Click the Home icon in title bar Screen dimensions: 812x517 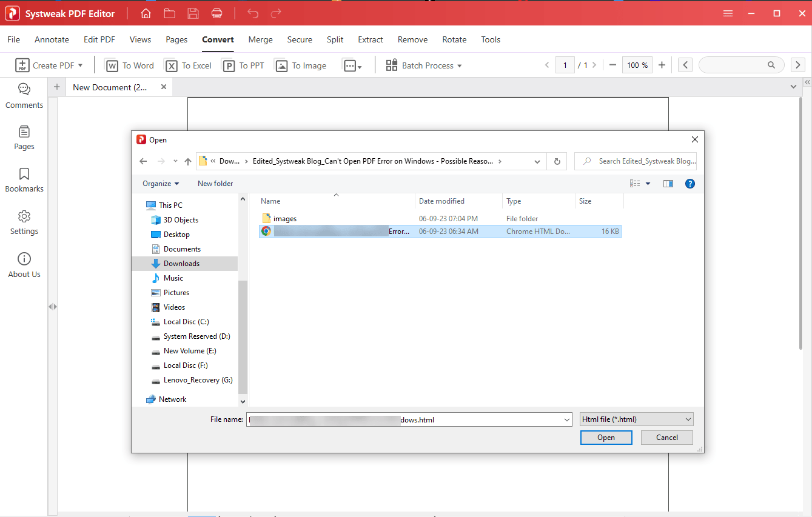click(x=146, y=13)
